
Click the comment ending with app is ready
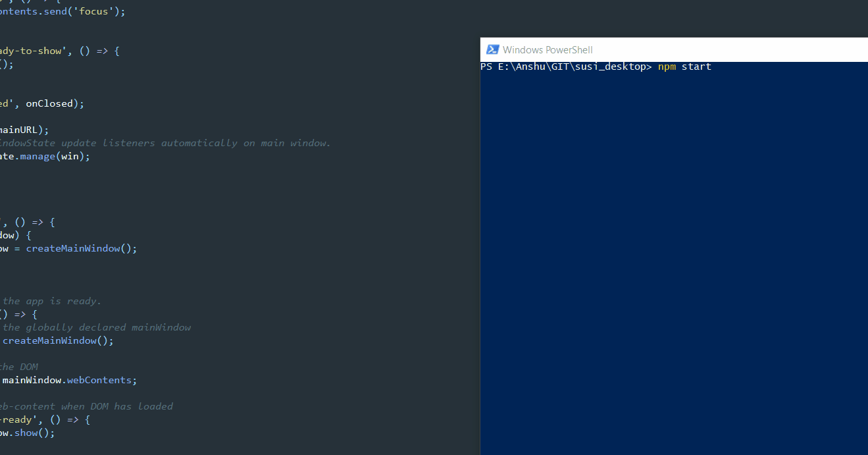[x=51, y=301]
